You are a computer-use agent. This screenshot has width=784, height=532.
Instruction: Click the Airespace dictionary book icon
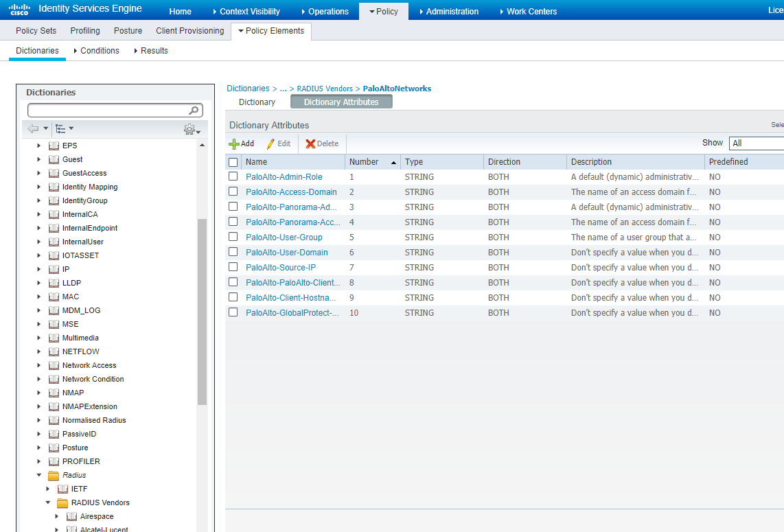pos(72,516)
